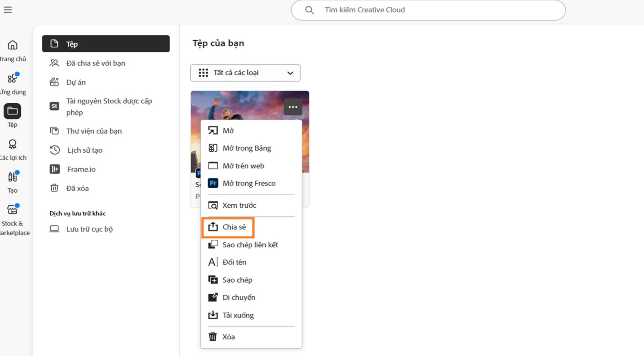Click the library icon beside Thư viện
Viewport: 644px width, 356px height.
pos(54,131)
